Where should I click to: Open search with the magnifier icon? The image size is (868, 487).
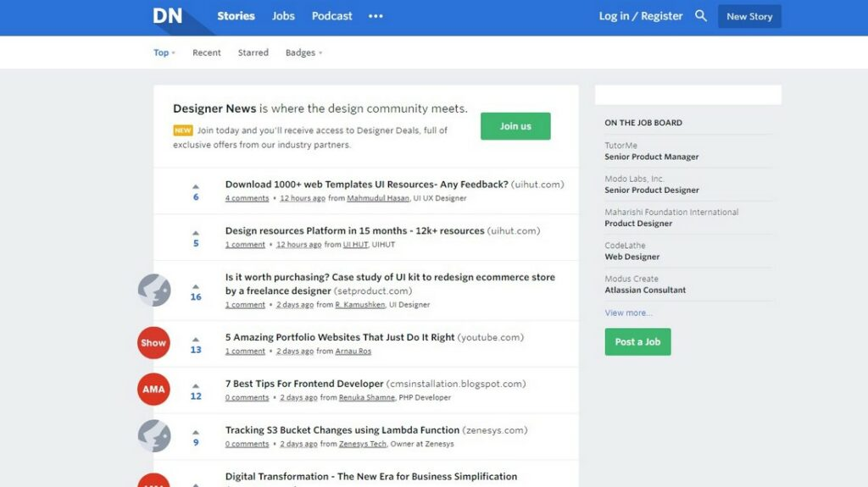(701, 16)
